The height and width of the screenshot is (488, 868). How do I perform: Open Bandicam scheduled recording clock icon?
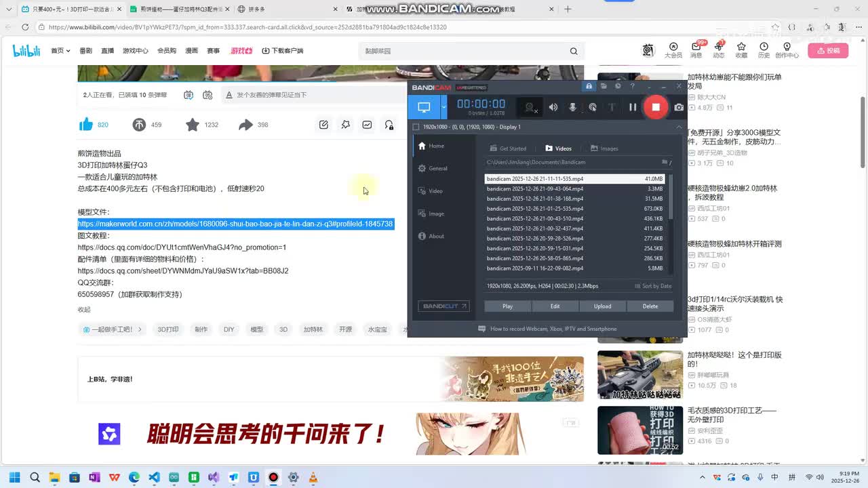[618, 86]
